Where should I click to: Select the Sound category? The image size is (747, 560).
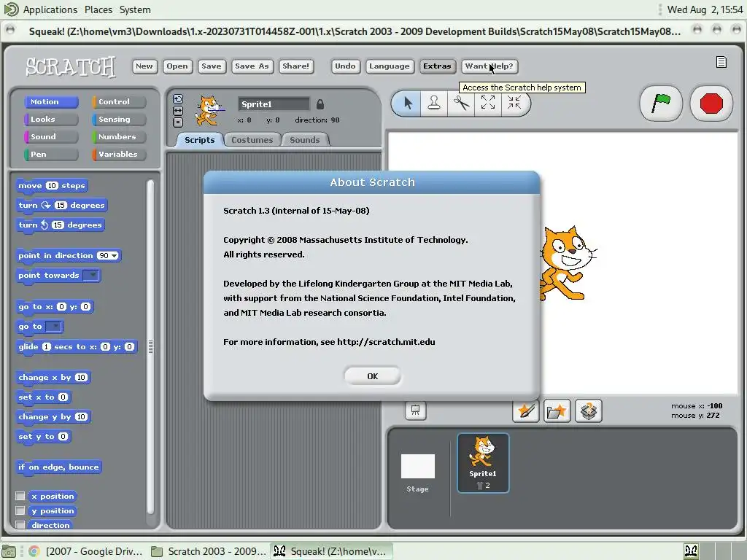pos(51,136)
